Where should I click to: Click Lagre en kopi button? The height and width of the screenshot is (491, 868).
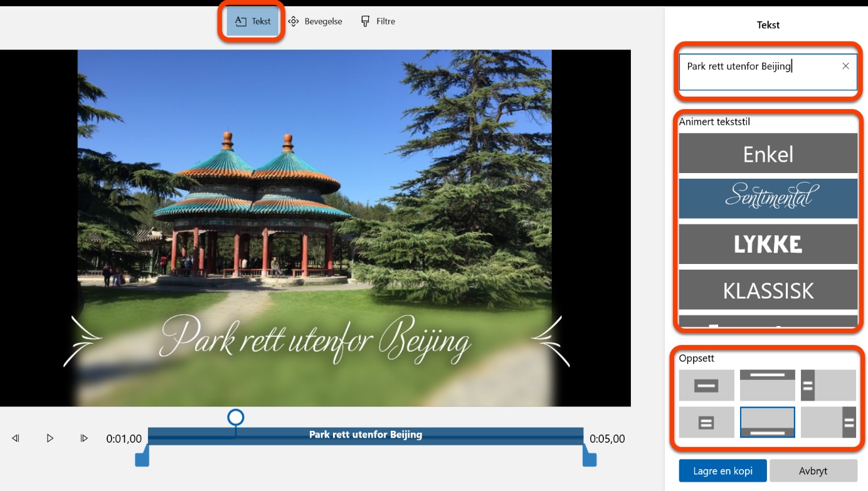[722, 471]
